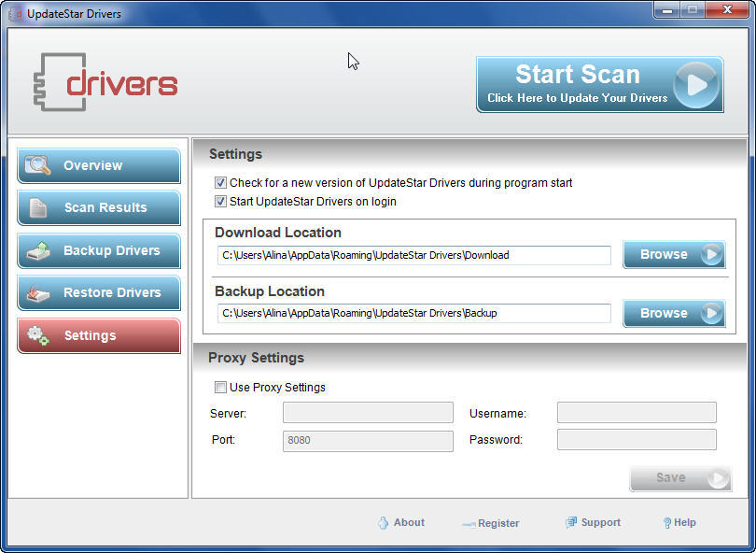Click the UpdateStar Drivers title bar icon
756x553 pixels.
16,14
